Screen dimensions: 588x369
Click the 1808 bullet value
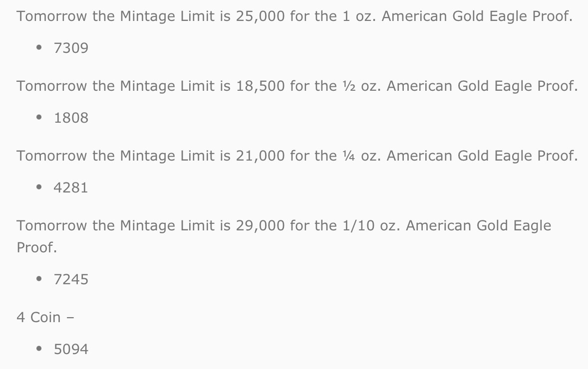[x=71, y=118]
